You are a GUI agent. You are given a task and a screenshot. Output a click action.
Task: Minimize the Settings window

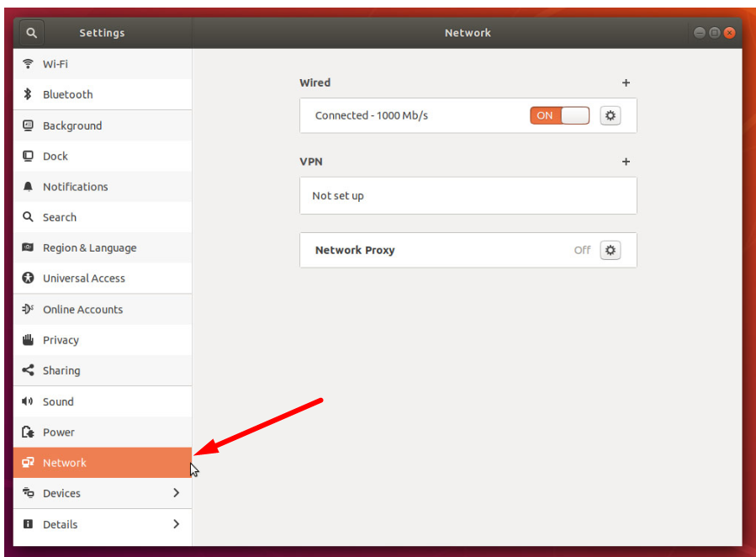[700, 33]
